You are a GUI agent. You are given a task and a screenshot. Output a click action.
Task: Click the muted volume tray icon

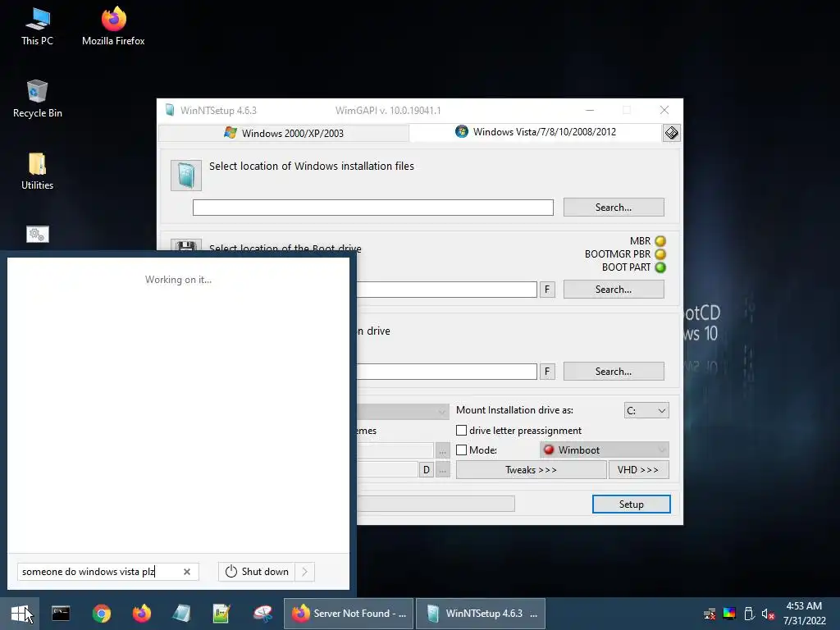pos(768,614)
